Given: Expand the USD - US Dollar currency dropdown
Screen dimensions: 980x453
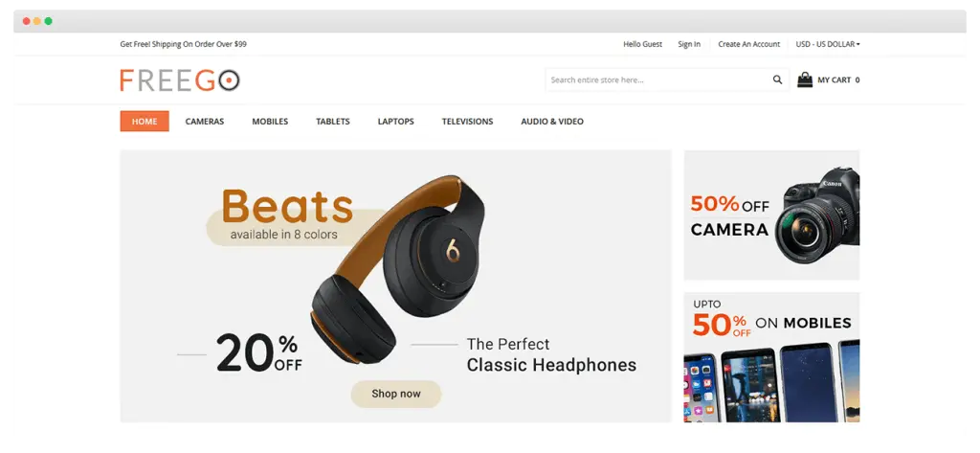Looking at the screenshot, I should pyautogui.click(x=828, y=44).
